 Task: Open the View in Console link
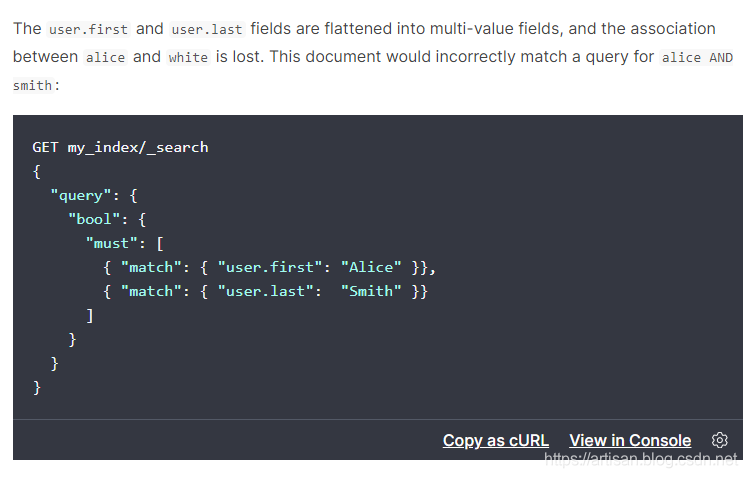point(630,440)
